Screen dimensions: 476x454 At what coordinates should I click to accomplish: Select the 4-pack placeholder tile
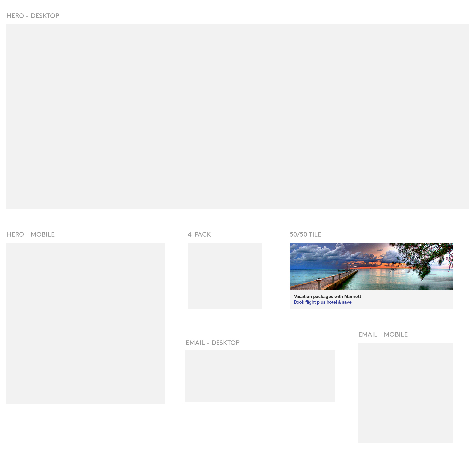click(225, 276)
